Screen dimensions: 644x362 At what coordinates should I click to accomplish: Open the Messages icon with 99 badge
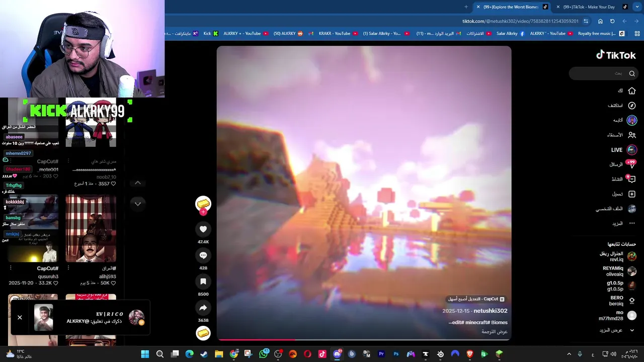tap(632, 164)
